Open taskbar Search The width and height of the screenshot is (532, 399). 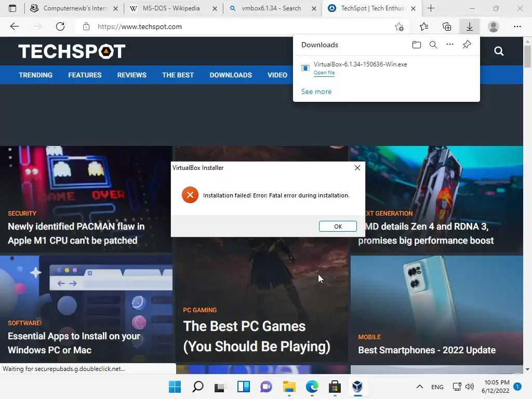pyautogui.click(x=198, y=387)
